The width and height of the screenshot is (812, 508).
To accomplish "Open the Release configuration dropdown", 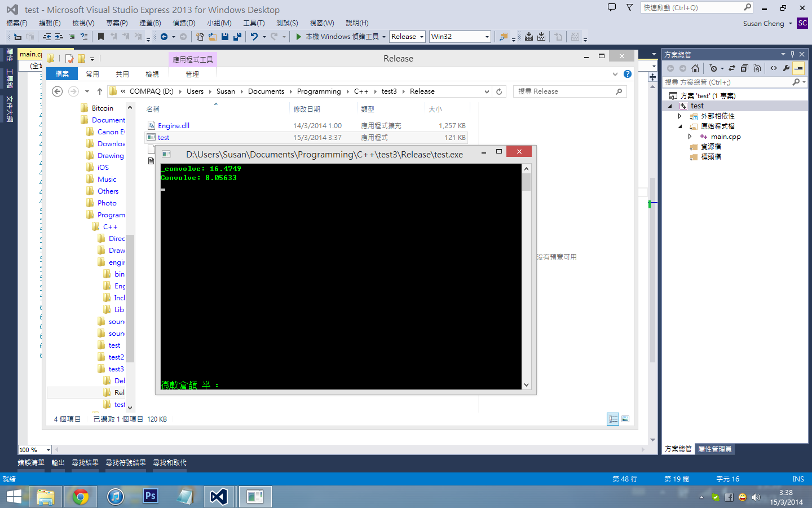I will coord(407,37).
